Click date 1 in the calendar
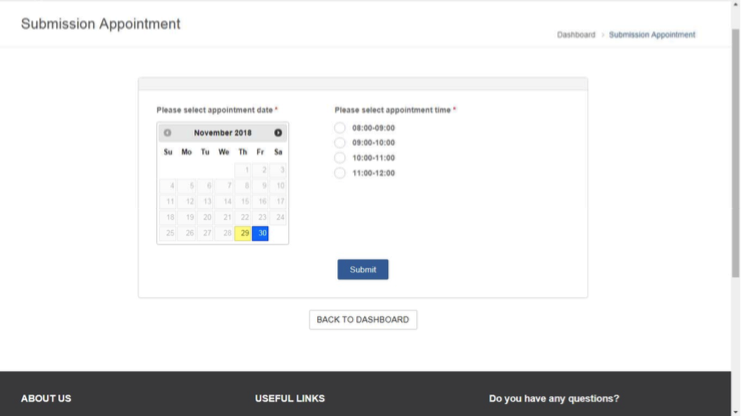The height and width of the screenshot is (416, 741). 243,170
